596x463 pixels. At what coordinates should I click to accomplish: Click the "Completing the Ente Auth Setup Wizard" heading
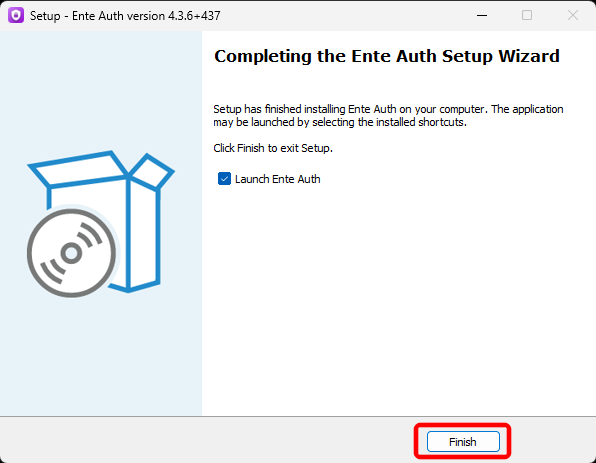tap(387, 57)
